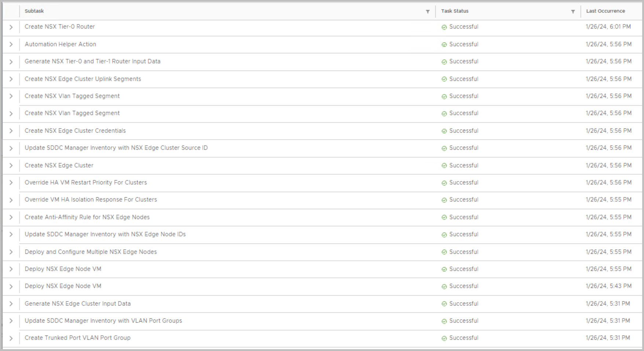The width and height of the screenshot is (644, 351).
Task: Sort by Last Occurrence column header
Action: coord(605,11)
